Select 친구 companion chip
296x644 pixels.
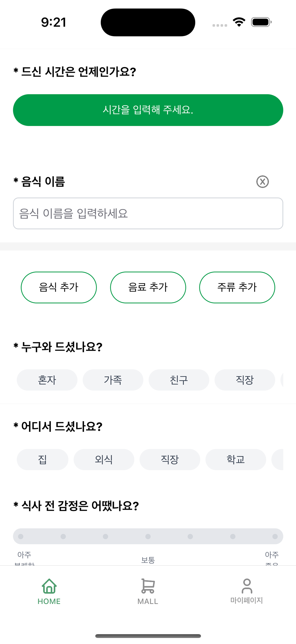179,380
